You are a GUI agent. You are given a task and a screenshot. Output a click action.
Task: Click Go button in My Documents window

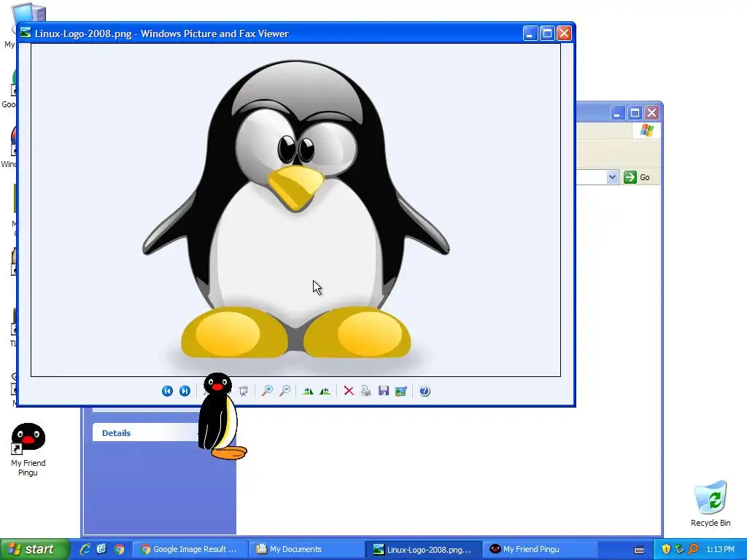[637, 177]
